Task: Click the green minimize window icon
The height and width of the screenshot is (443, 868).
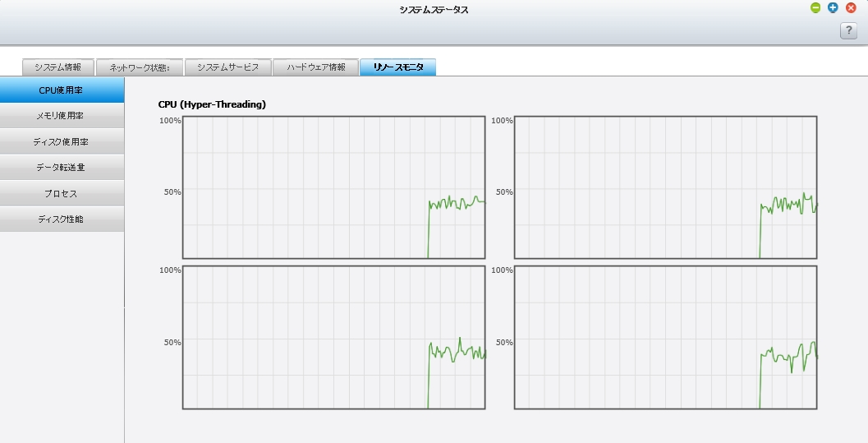Action: [815, 7]
